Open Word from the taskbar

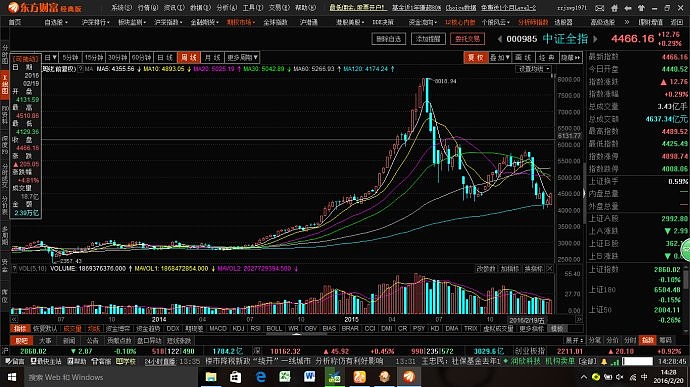[310, 377]
